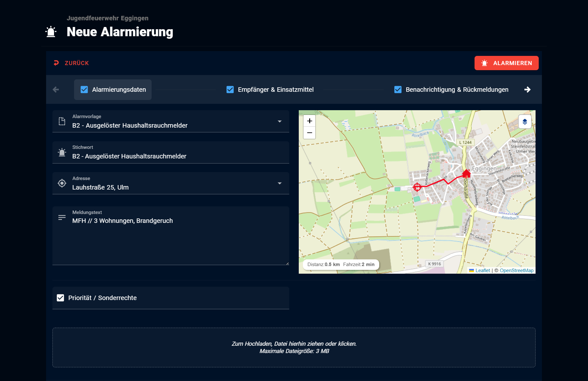Expand the Adresse dropdown arrow
This screenshot has width=588, height=381.
(279, 183)
